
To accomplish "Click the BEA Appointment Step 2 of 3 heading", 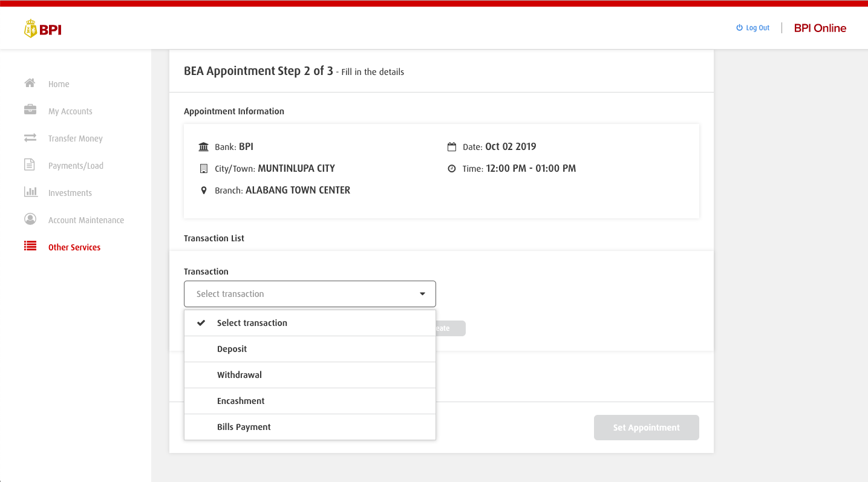I will click(x=258, y=71).
